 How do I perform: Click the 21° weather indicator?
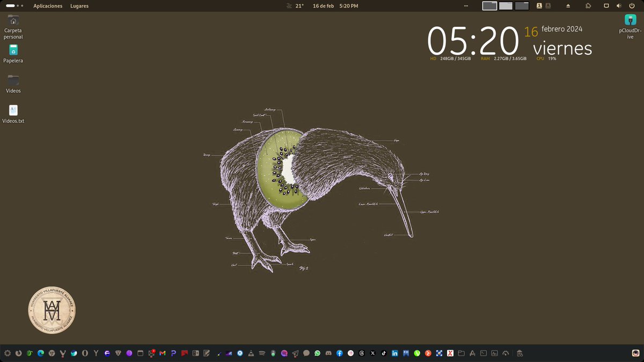pos(295,6)
